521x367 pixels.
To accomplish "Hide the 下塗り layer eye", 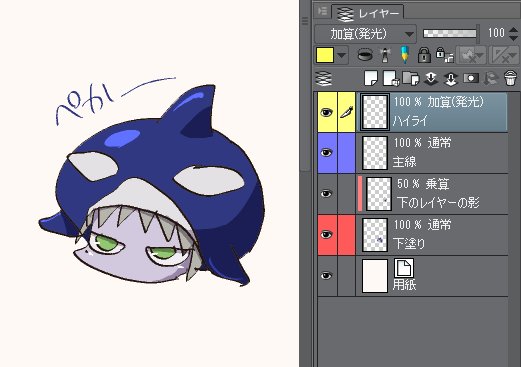I will tap(327, 235).
